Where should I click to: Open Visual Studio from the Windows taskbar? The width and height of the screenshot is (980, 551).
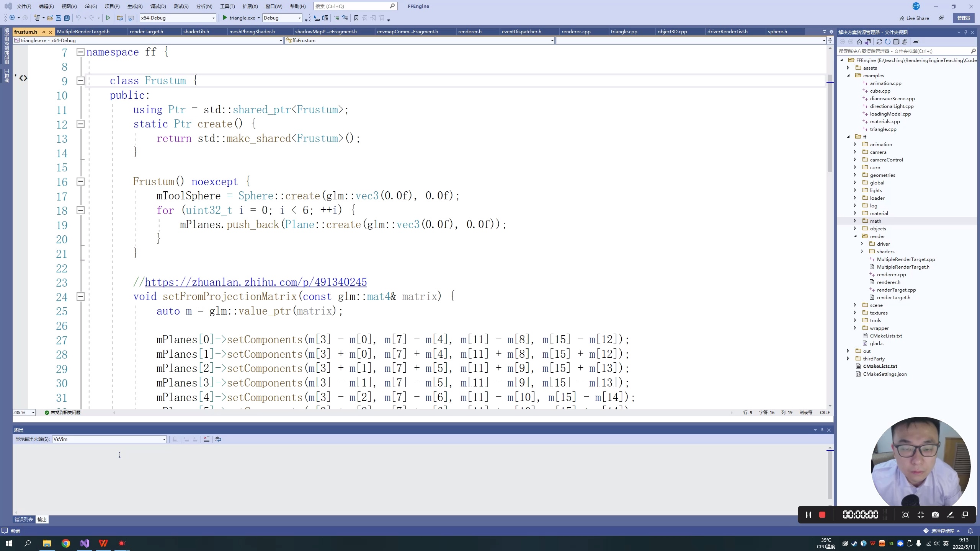pos(85,543)
